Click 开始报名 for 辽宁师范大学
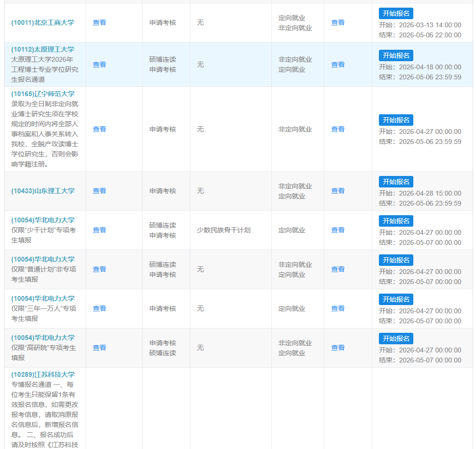This screenshot has width=476, height=449. (396, 120)
